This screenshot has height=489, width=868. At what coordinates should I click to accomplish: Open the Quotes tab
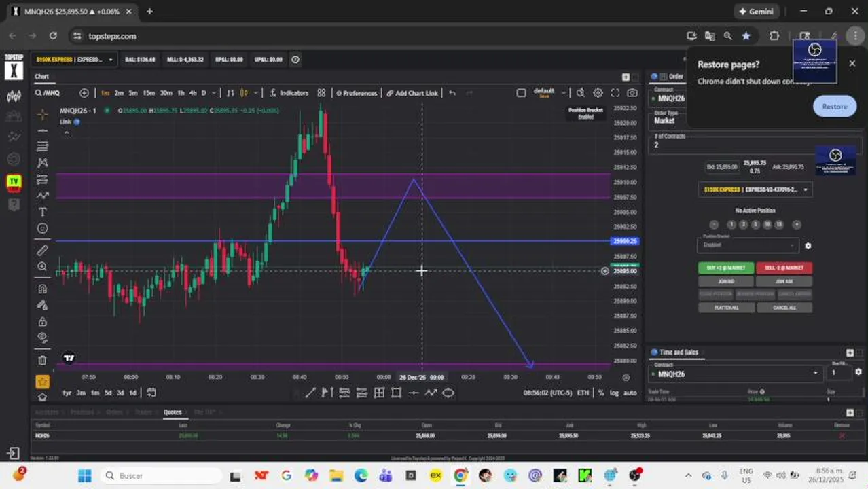(173, 412)
